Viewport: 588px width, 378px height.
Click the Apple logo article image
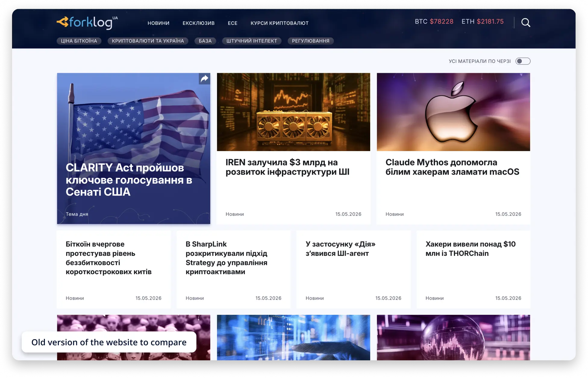tap(453, 112)
